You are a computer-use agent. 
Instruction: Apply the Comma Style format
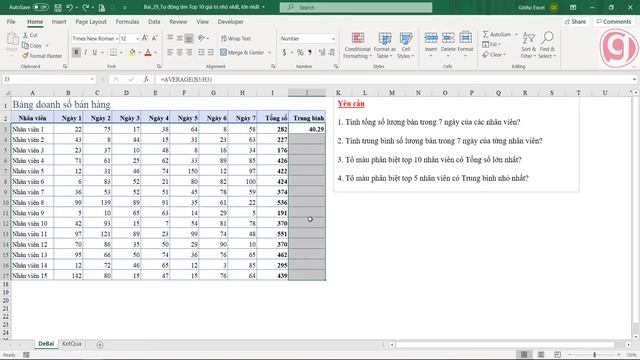310,53
